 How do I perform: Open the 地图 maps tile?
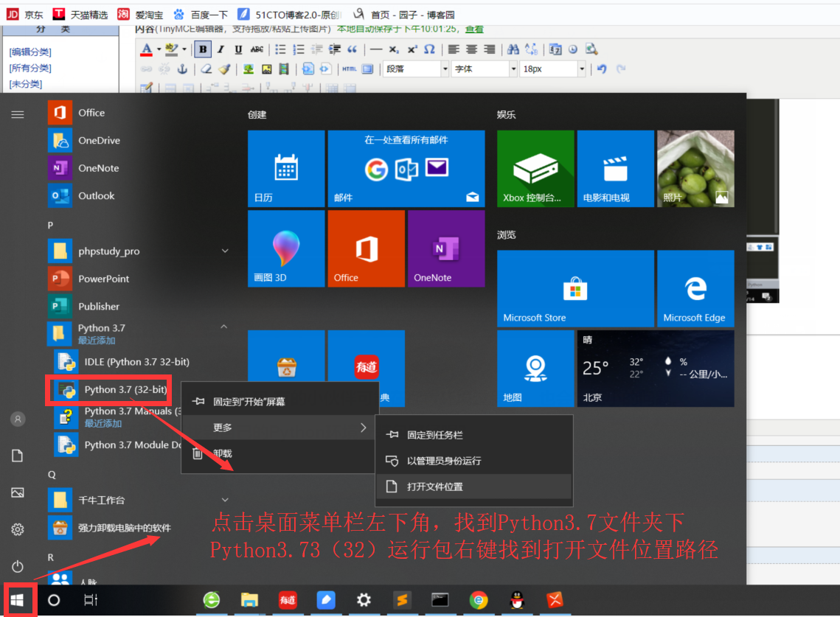coord(535,369)
